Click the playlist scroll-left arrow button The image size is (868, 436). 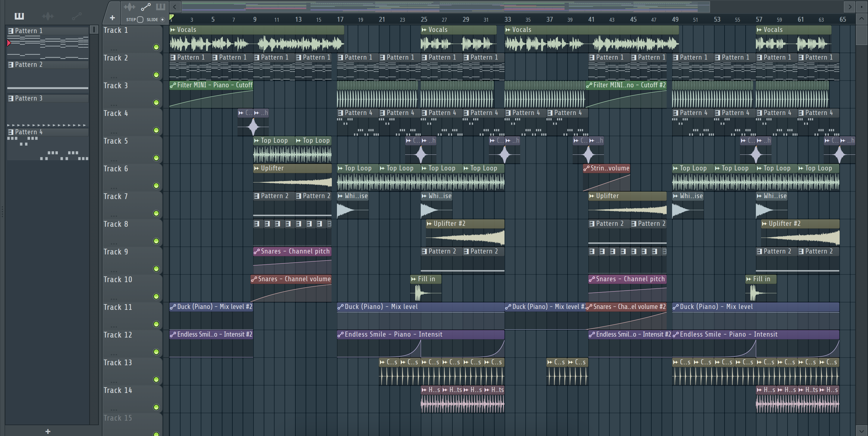point(175,7)
